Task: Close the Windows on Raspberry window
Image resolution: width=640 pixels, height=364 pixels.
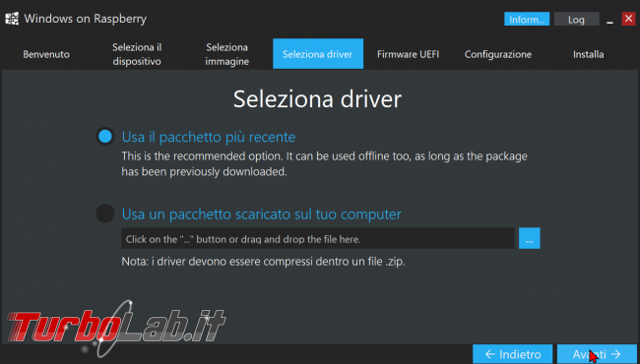Action: 628,19
